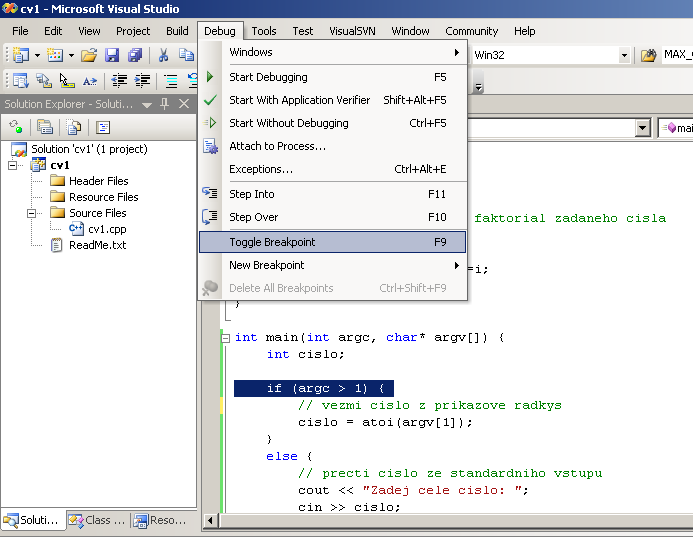This screenshot has height=537, width=693.
Task: Open the Windows submenu in Debug menu
Action: coord(332,52)
